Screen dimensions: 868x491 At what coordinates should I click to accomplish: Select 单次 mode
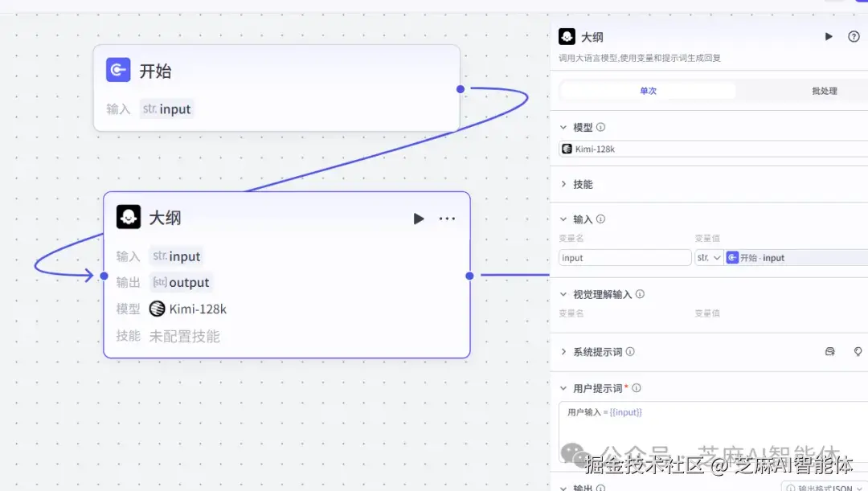point(649,90)
